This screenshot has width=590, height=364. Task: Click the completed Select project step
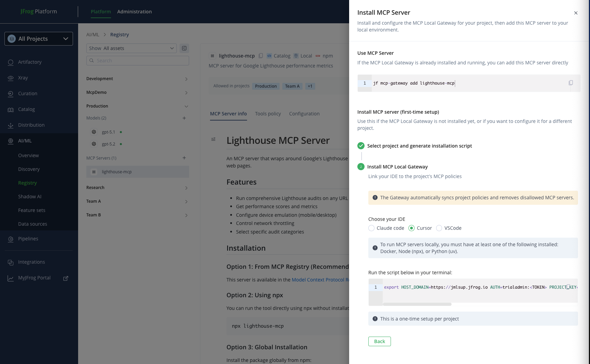(x=415, y=146)
